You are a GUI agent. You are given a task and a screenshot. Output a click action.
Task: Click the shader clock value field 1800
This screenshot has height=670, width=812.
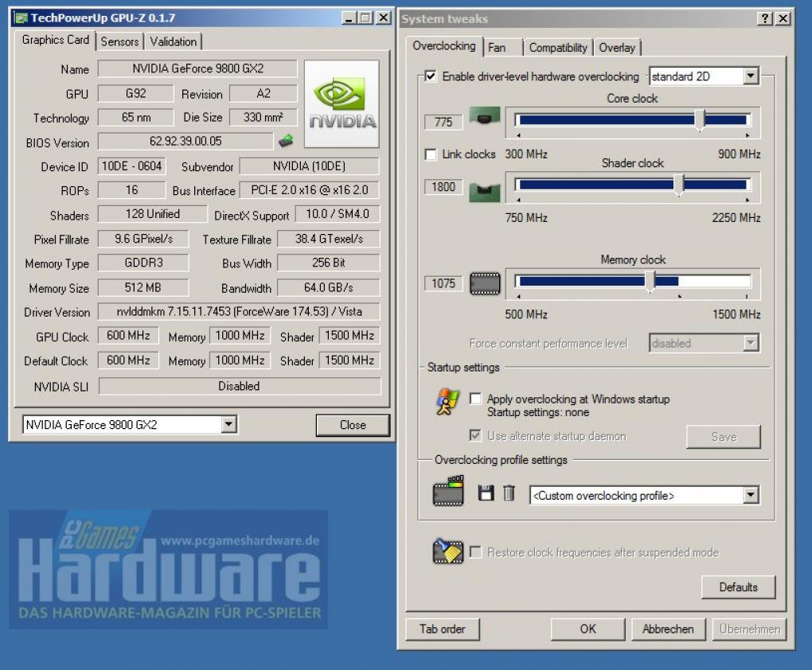[443, 187]
